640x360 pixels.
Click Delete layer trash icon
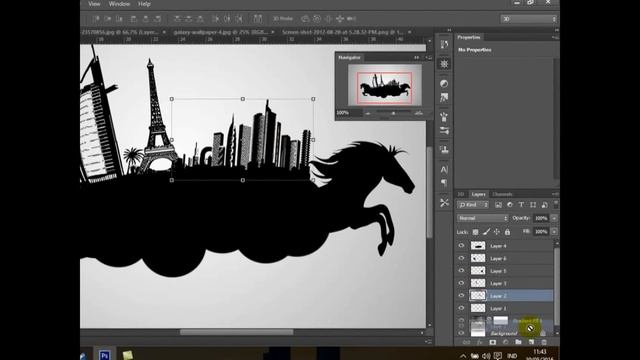tap(544, 342)
